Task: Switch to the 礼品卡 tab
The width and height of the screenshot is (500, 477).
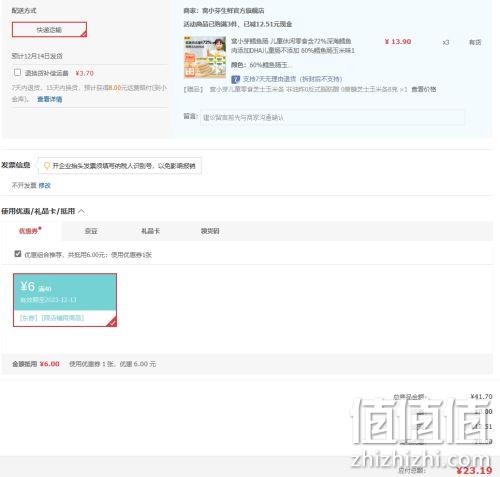Action: [150, 231]
